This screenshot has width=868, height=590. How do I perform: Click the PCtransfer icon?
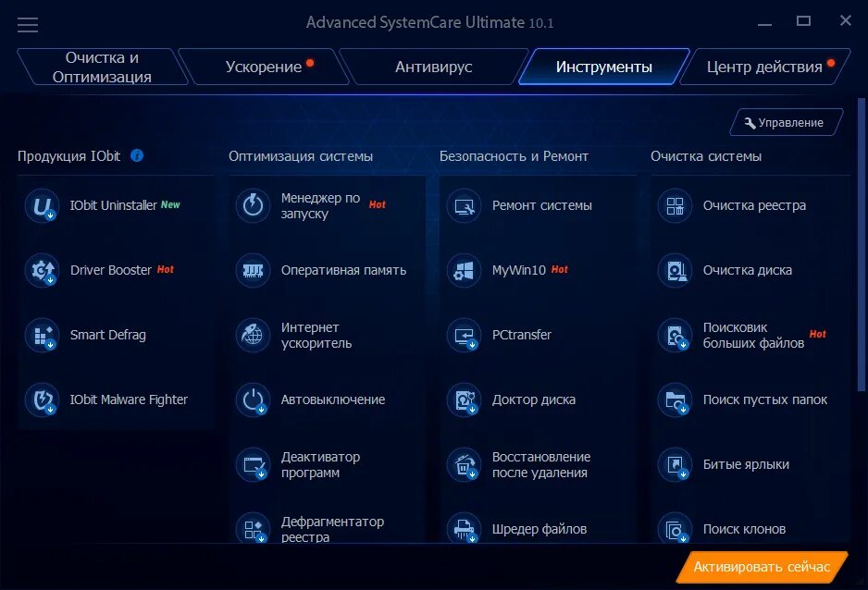[464, 335]
